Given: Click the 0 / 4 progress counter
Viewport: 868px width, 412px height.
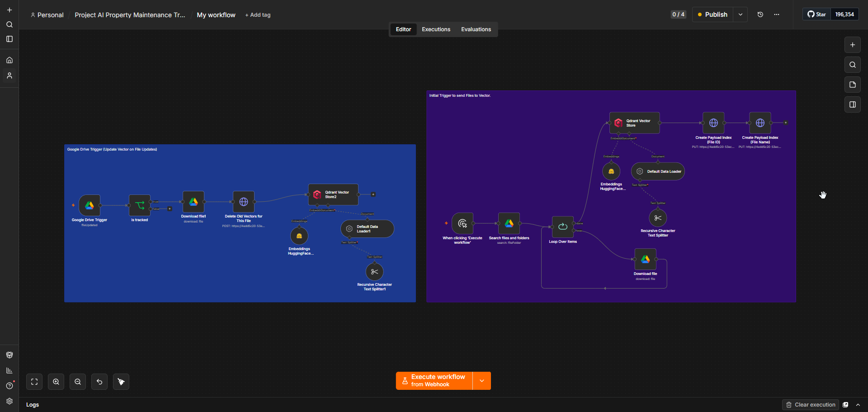Looking at the screenshot, I should tap(678, 14).
